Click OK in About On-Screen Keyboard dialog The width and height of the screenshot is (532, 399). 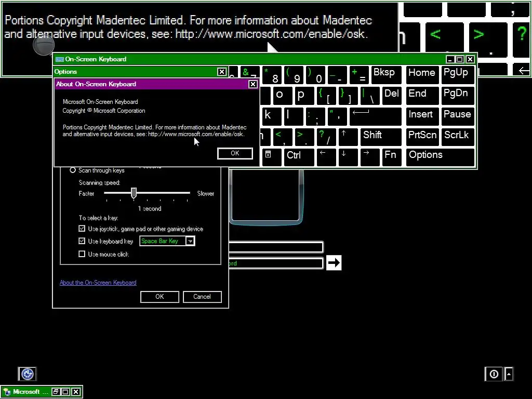(x=235, y=153)
